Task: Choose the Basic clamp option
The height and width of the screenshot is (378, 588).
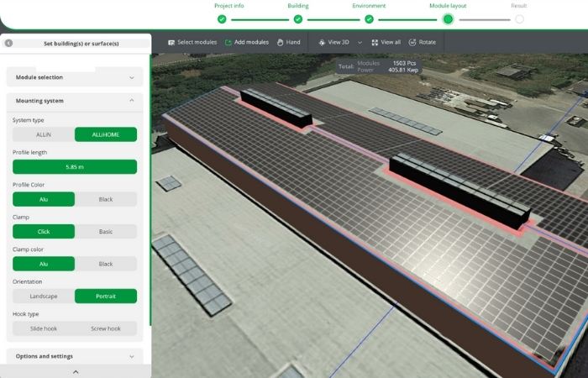Action: click(106, 231)
